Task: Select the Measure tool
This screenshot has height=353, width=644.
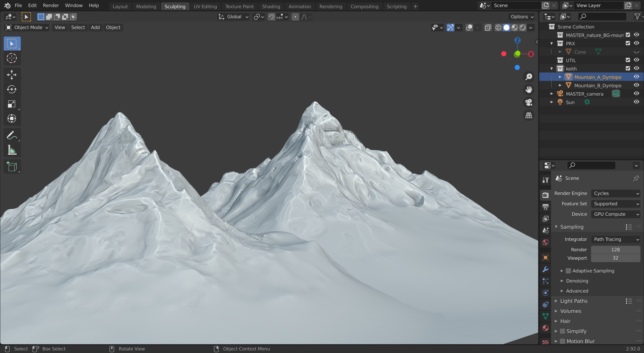Action: pos(12,150)
